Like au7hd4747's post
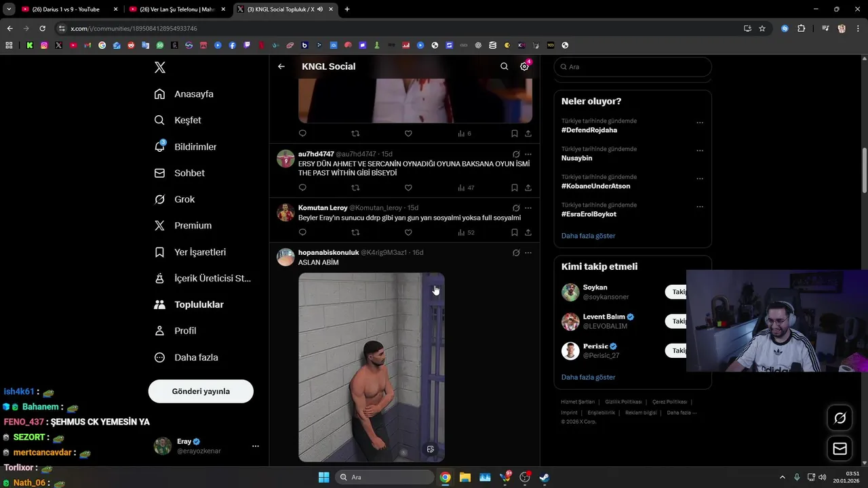The height and width of the screenshot is (488, 868). point(408,188)
